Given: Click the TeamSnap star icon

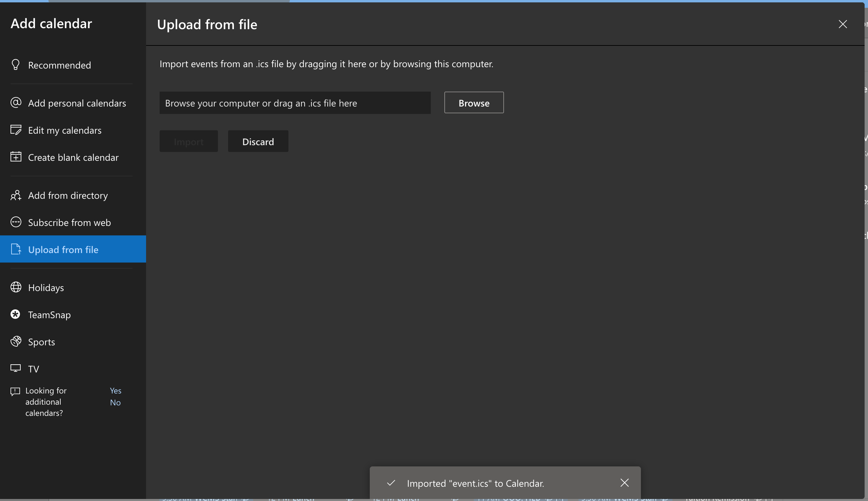Looking at the screenshot, I should [x=16, y=314].
